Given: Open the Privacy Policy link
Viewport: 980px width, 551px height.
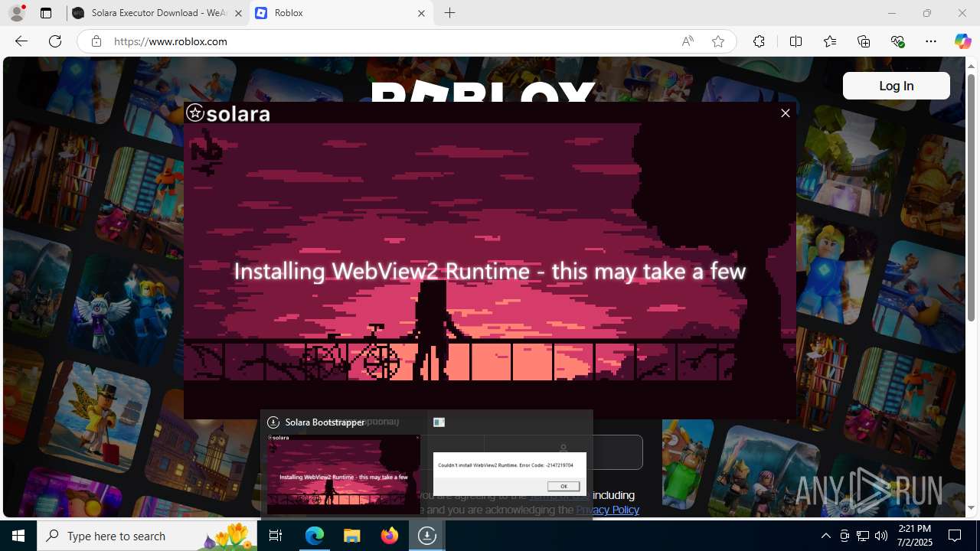Looking at the screenshot, I should pyautogui.click(x=607, y=510).
